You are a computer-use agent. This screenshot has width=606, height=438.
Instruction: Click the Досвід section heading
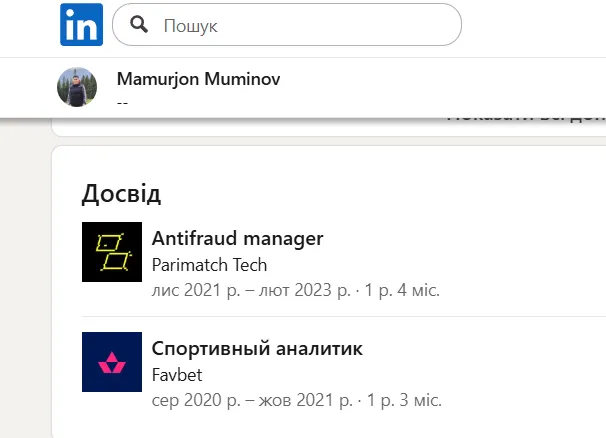coord(121,193)
